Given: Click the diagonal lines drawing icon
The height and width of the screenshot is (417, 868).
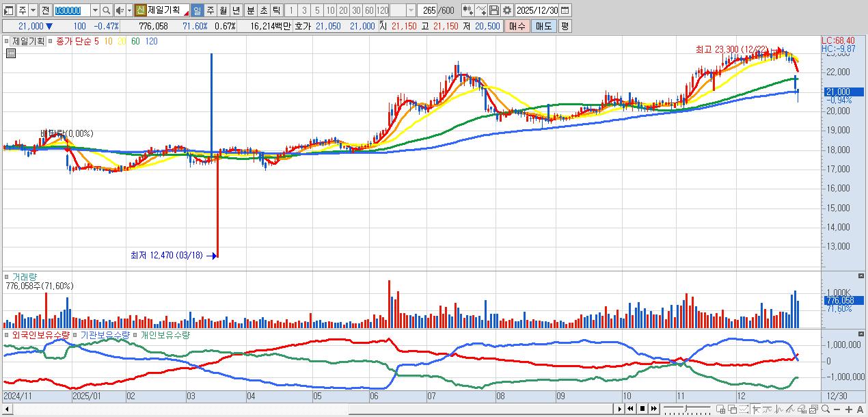Looking at the screenshot, I should pos(791,409).
